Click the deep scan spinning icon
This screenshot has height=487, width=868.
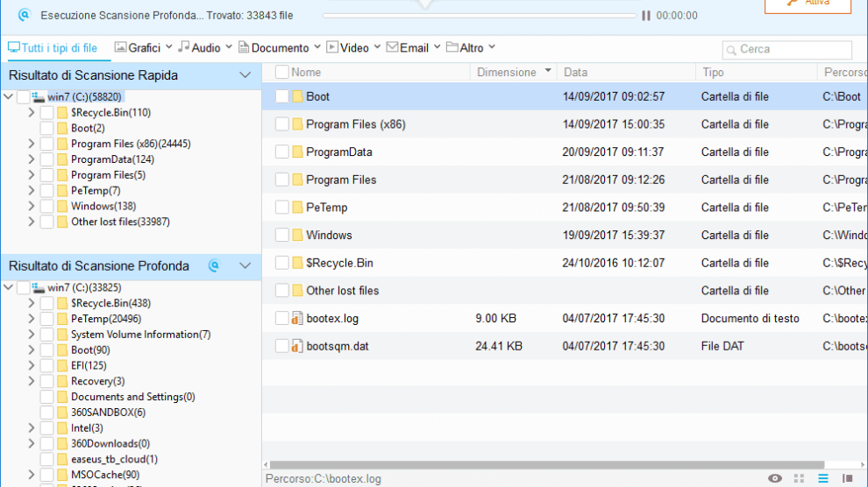[214, 266]
